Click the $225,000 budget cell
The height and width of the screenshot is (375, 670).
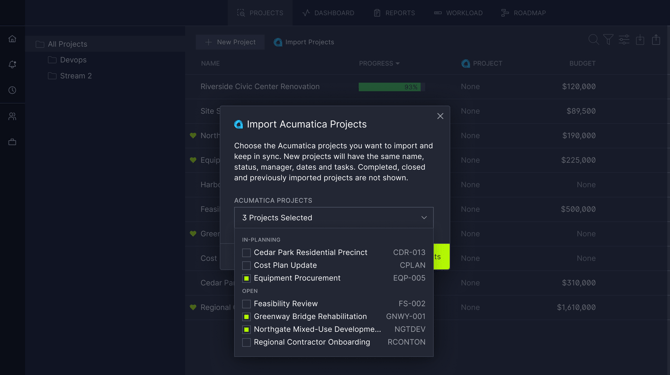point(578,160)
